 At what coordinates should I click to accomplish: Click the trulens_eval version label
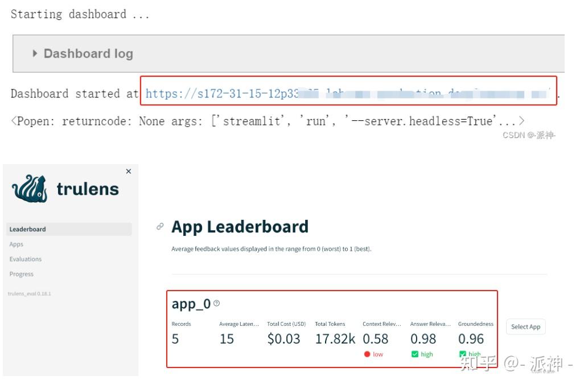[x=29, y=294]
